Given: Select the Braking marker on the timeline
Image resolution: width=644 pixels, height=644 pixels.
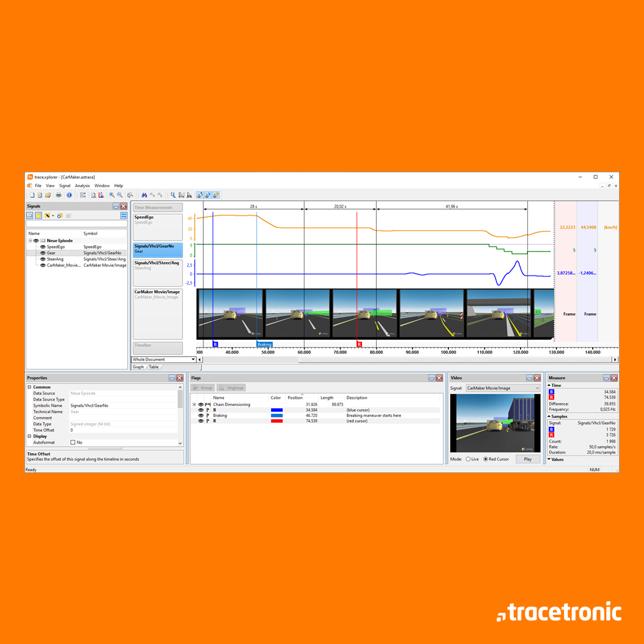Looking at the screenshot, I should [264, 344].
